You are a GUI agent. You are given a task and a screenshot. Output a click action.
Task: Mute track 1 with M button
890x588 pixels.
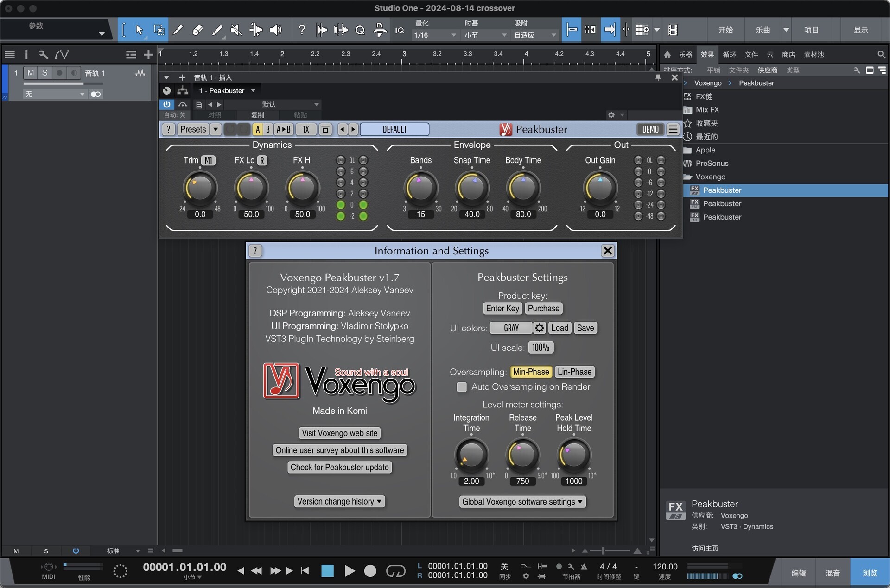[31, 73]
